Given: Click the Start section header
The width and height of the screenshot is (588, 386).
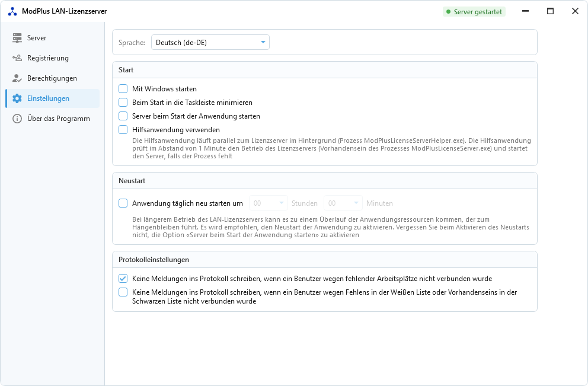Looking at the screenshot, I should click(325, 70).
